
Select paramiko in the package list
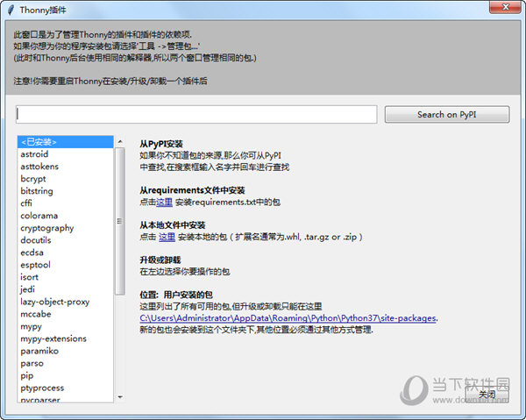(x=65, y=351)
